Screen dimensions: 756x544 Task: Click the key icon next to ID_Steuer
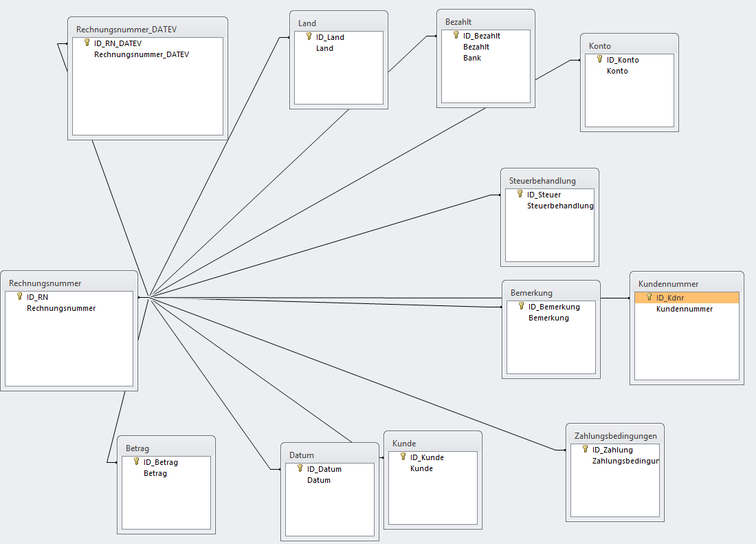pos(520,194)
